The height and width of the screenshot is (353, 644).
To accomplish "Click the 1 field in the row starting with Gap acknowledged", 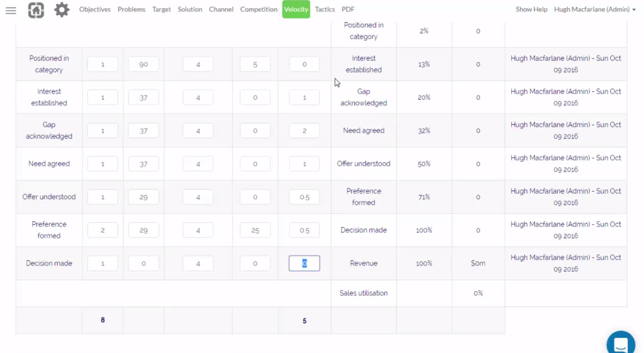I will (103, 130).
